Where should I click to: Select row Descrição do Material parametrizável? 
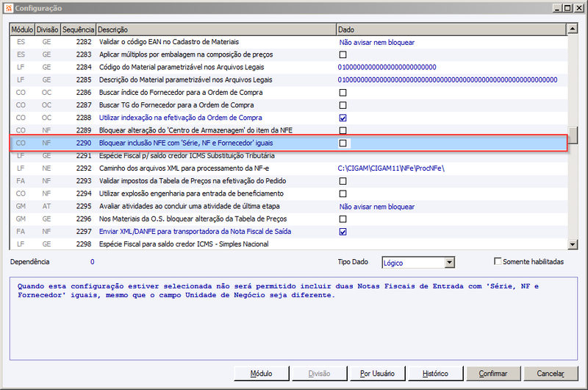click(x=288, y=80)
